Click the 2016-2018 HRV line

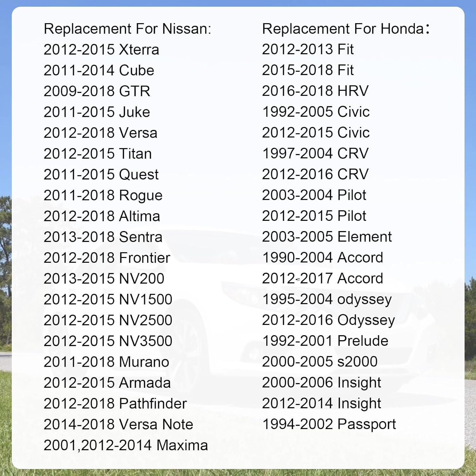pyautogui.click(x=315, y=91)
